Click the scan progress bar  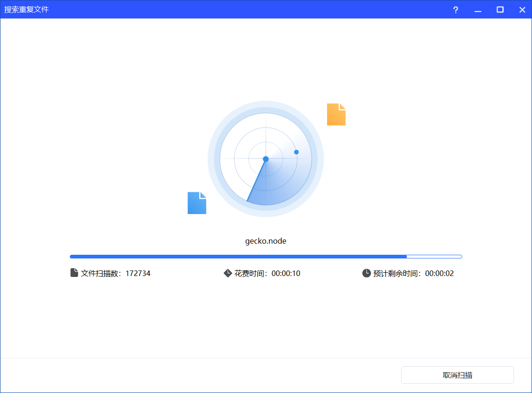pyautogui.click(x=266, y=257)
